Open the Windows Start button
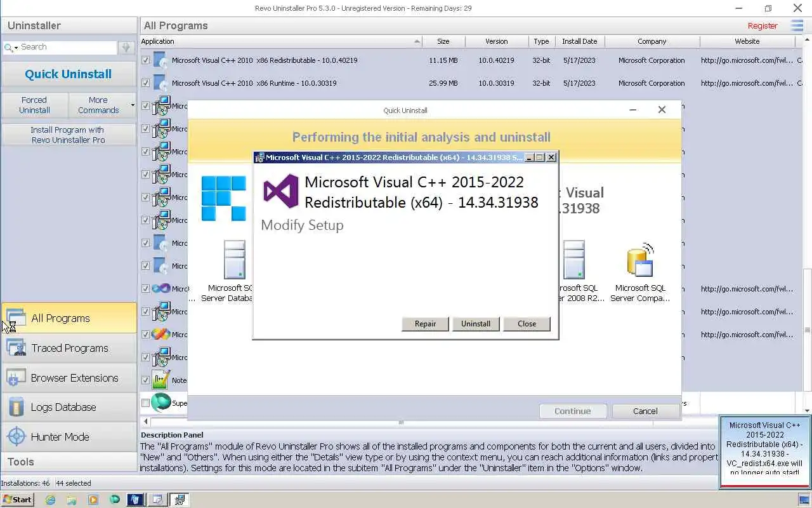Image resolution: width=812 pixels, height=508 pixels. (x=17, y=500)
